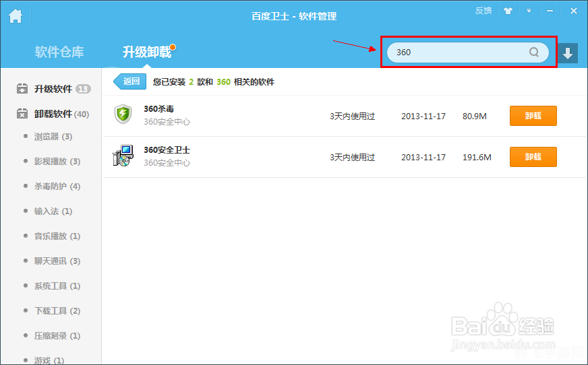The image size is (588, 365).
Task: Minimize the 百度卫士 window
Action: point(550,11)
